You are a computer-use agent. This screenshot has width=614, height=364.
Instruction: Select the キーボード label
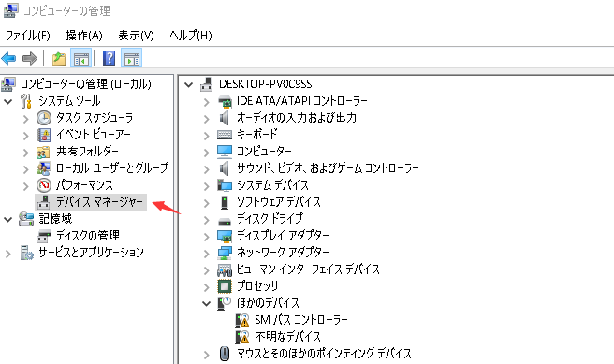[257, 134]
